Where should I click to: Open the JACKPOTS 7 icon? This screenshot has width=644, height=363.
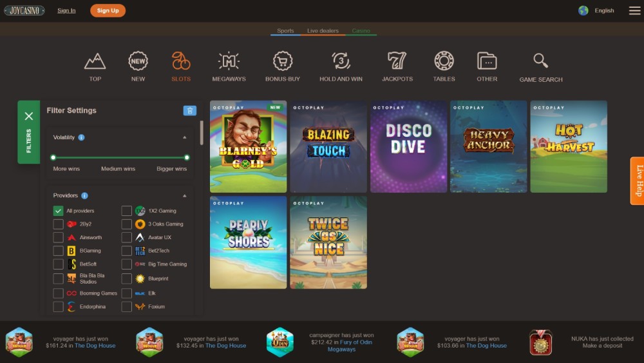pos(397,61)
